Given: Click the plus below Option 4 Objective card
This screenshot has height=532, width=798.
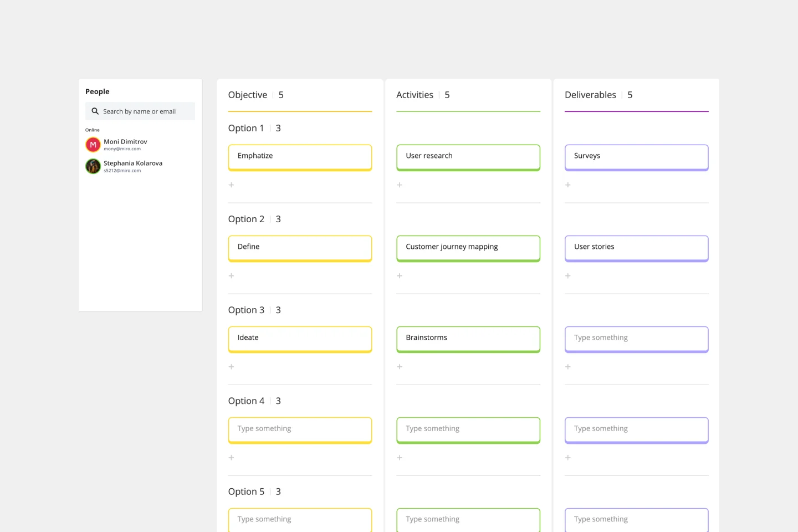Looking at the screenshot, I should pos(231,458).
